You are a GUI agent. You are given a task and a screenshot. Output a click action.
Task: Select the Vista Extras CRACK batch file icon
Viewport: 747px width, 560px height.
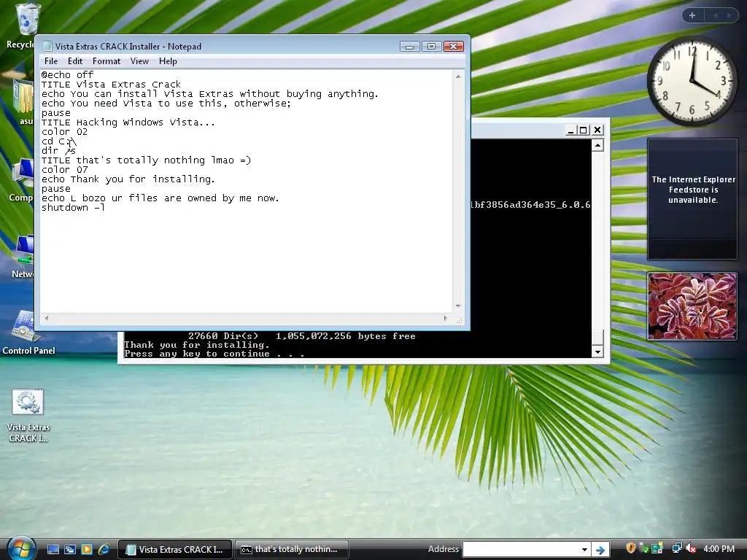click(28, 415)
